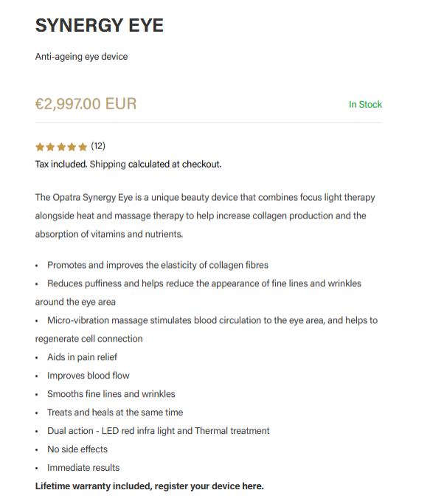Click the 'Anti-ageing eye device' subtitle
The height and width of the screenshot is (504, 444).
coord(81,57)
